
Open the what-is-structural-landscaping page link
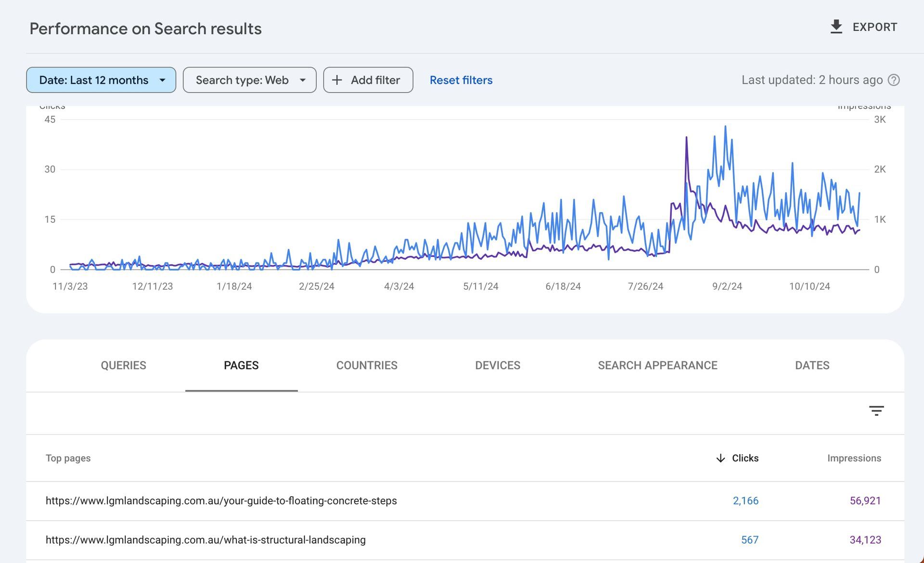tap(205, 540)
